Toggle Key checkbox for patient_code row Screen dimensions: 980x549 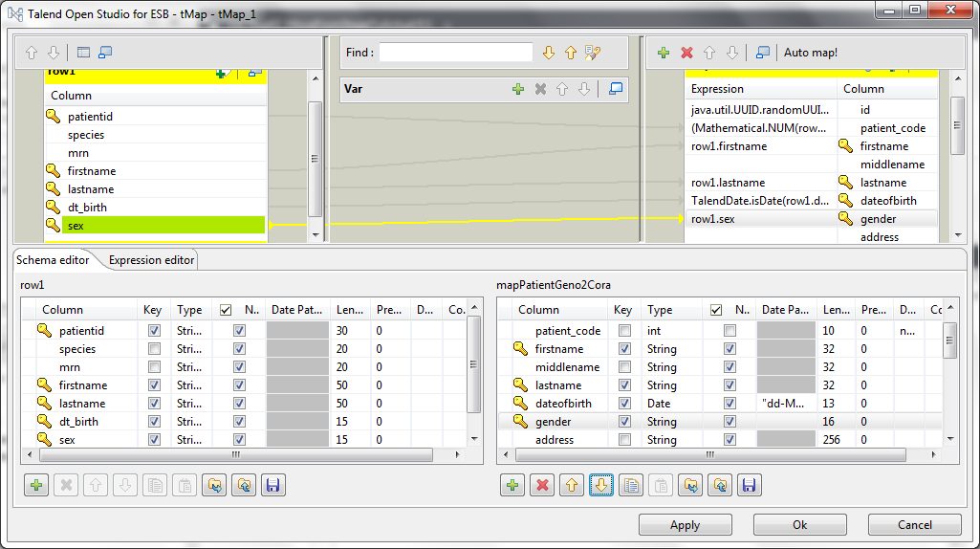(624, 330)
